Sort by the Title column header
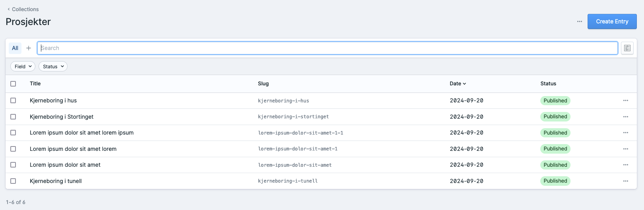The height and width of the screenshot is (210, 644). [x=35, y=84]
